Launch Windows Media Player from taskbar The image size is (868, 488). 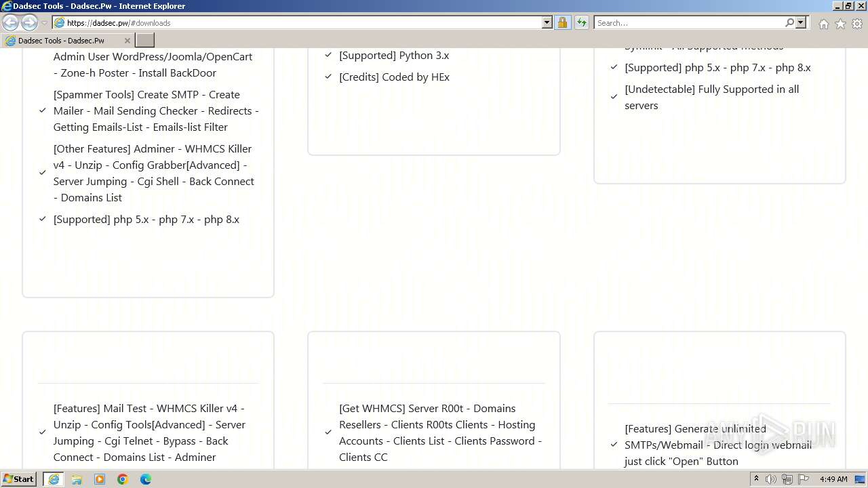click(x=100, y=479)
